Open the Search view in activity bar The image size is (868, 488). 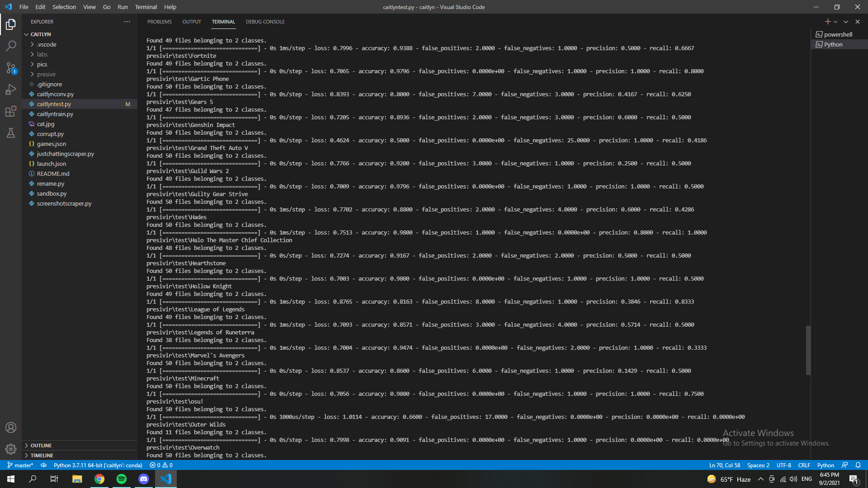coord(11,46)
